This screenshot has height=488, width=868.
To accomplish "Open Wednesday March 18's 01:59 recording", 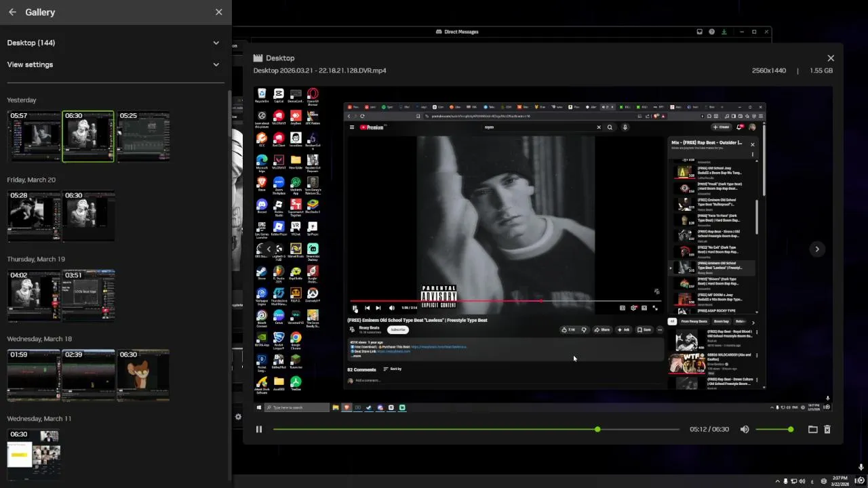I will click(34, 375).
